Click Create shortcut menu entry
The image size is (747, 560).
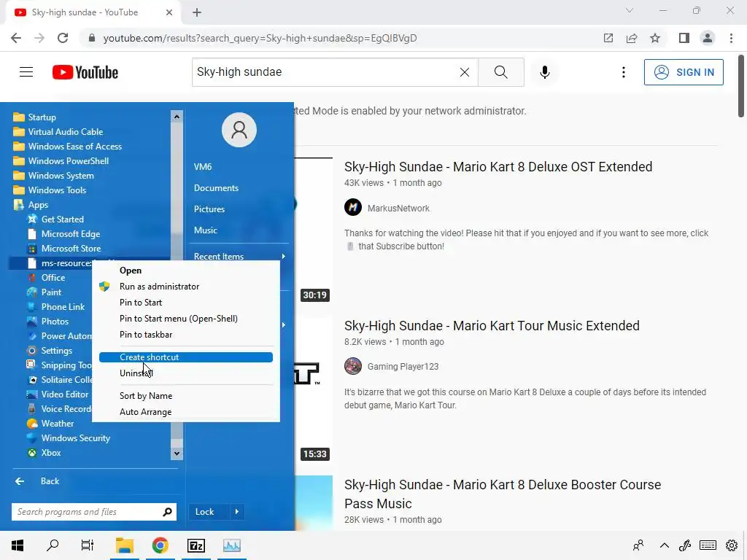[x=186, y=357]
